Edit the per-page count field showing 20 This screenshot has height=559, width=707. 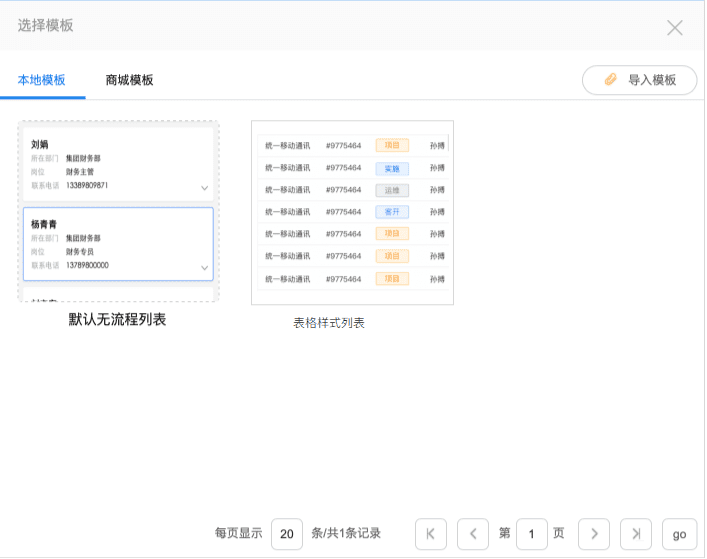(x=287, y=534)
